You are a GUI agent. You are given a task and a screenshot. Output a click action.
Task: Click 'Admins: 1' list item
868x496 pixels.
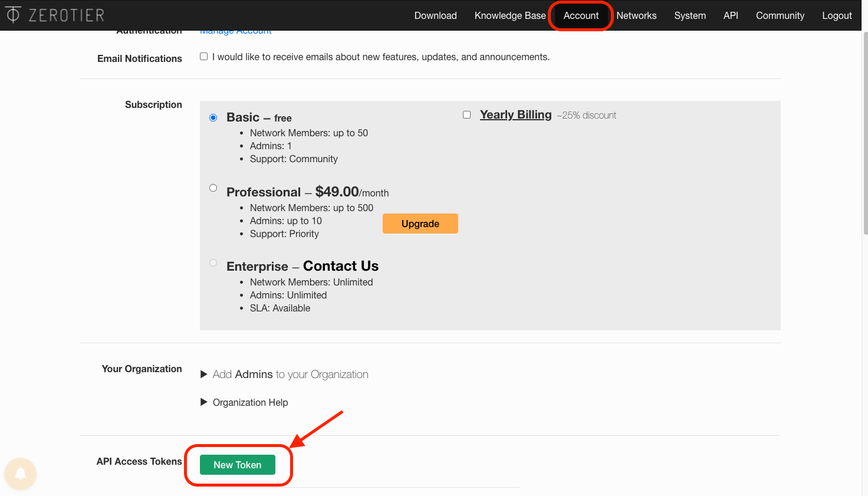click(x=271, y=146)
